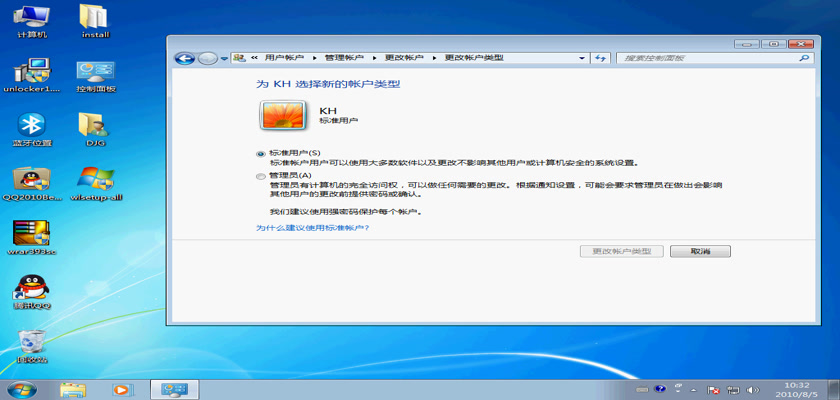Click the wrar393sc WinRAR installer icon
This screenshot has width=840, height=400.
click(x=33, y=234)
